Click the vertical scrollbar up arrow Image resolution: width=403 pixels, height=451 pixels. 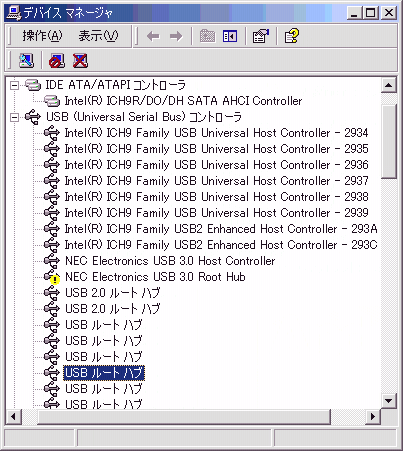(x=389, y=85)
